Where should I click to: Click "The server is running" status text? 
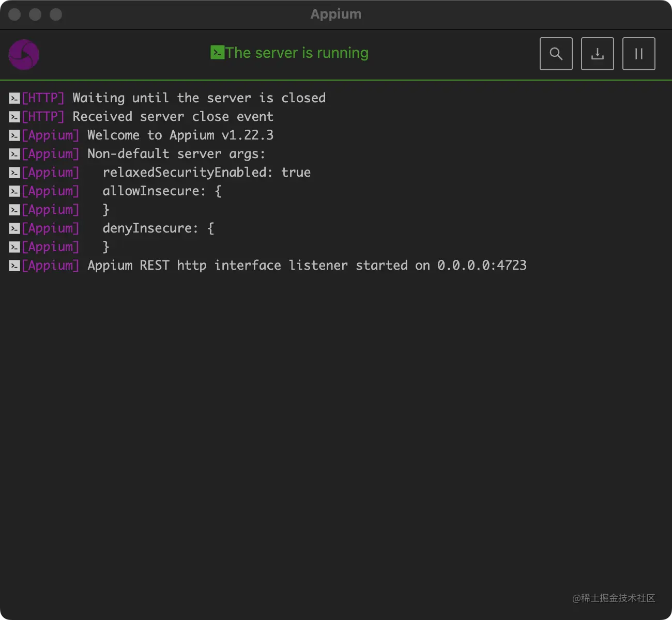pyautogui.click(x=297, y=53)
